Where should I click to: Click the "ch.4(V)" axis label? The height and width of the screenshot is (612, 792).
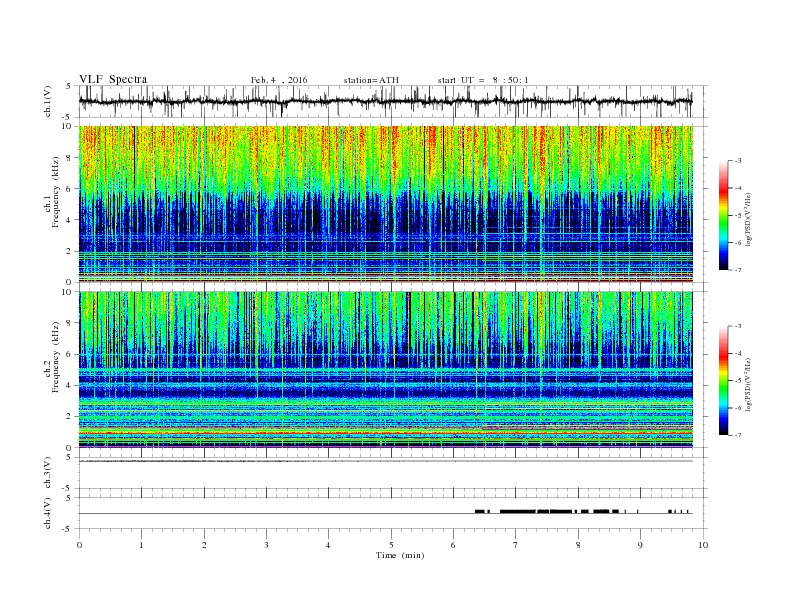pyautogui.click(x=48, y=514)
